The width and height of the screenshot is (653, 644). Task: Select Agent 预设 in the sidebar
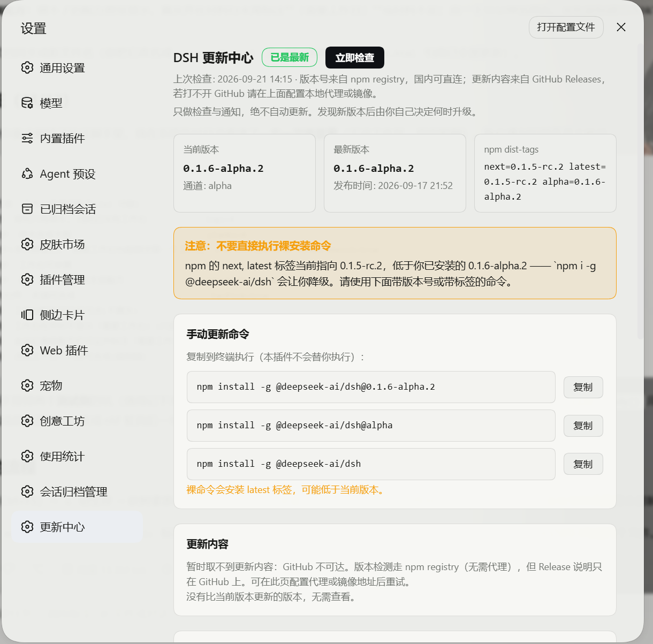77,173
